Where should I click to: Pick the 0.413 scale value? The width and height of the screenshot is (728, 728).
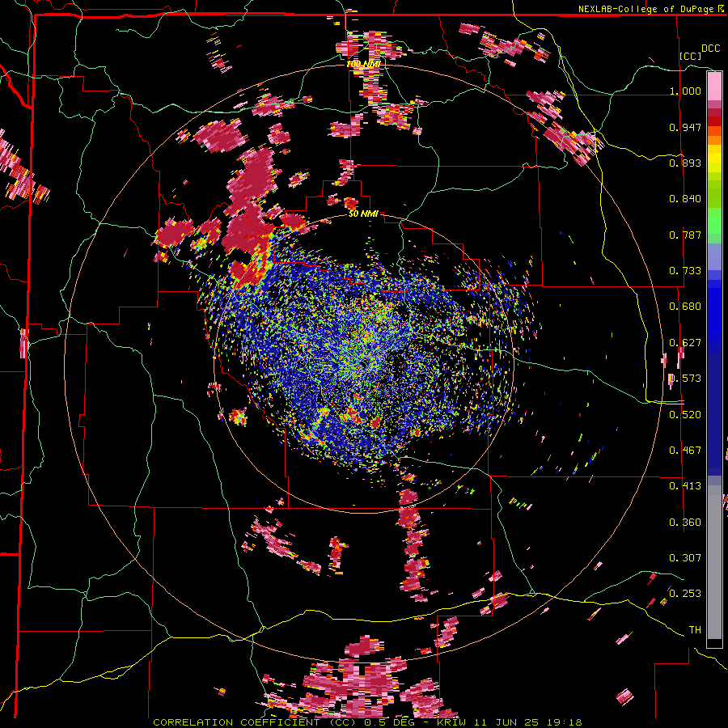coord(685,486)
